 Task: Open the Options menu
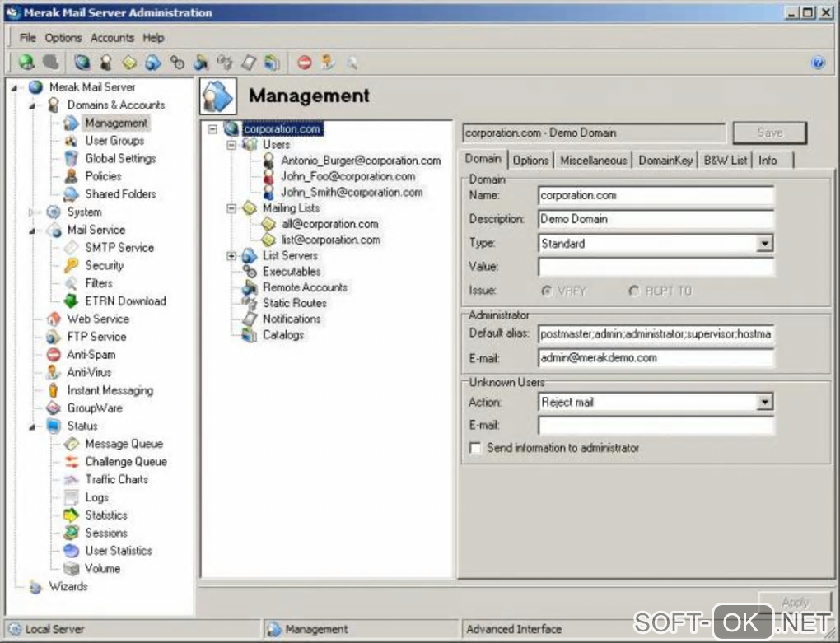63,38
